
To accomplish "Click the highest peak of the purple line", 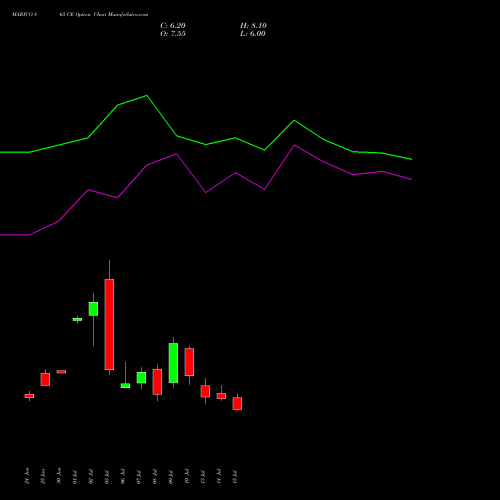I will tap(294, 145).
